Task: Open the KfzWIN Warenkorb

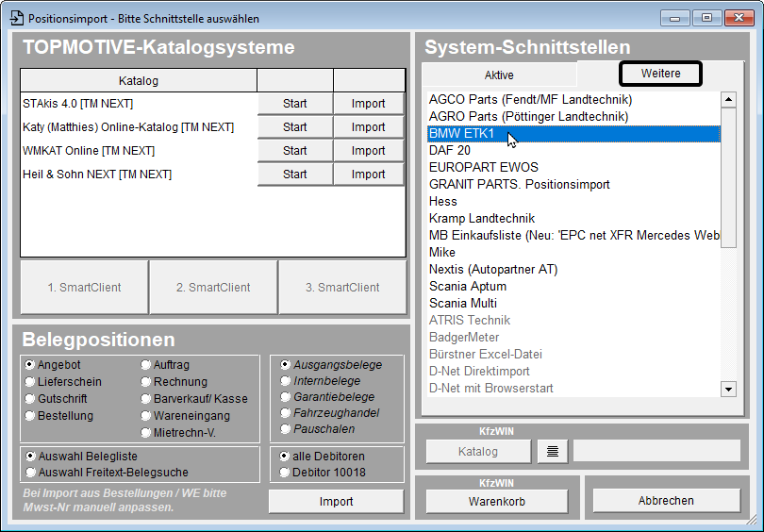Action: pyautogui.click(x=497, y=501)
